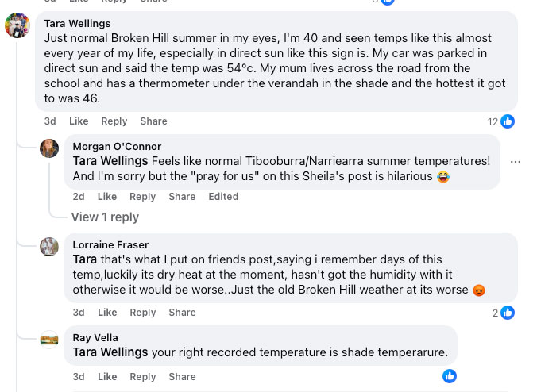Open more options for Morgan O'Connor's comment

point(516,162)
